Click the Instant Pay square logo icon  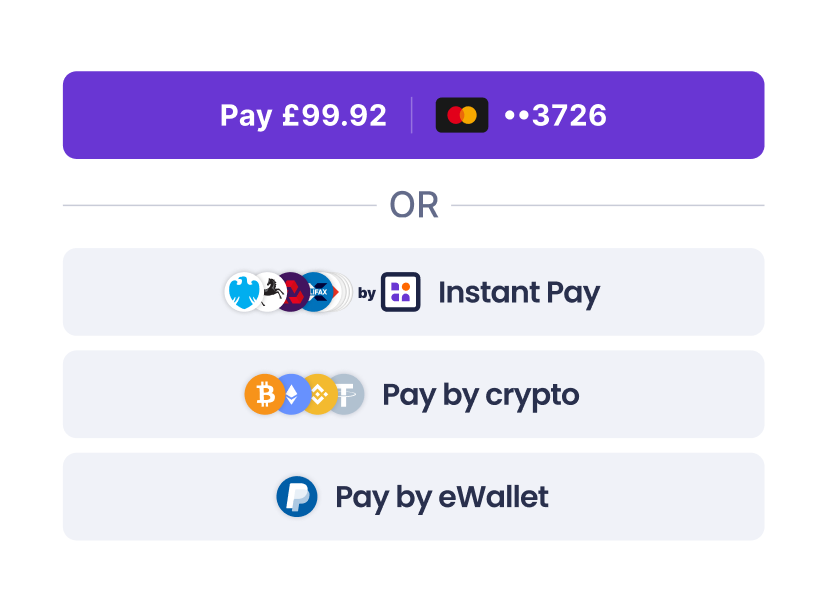coord(400,292)
